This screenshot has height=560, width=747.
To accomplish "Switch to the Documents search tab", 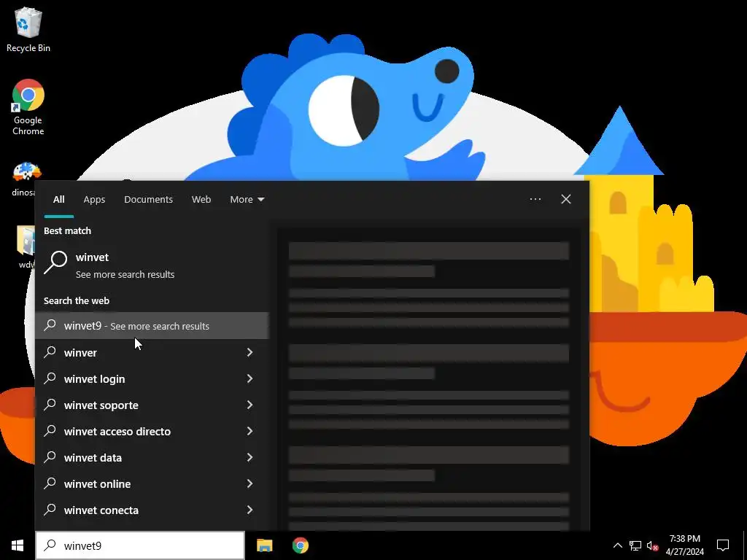I will pos(148,200).
